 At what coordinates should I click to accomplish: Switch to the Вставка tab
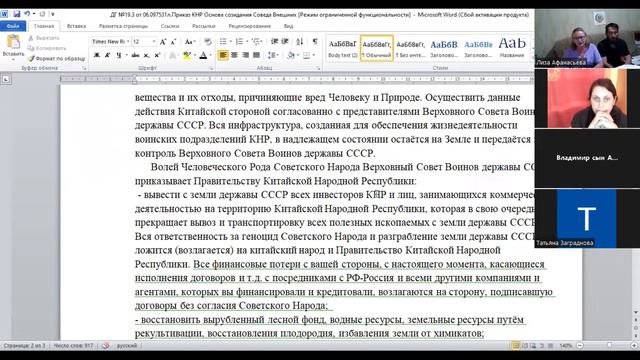[x=76, y=26]
